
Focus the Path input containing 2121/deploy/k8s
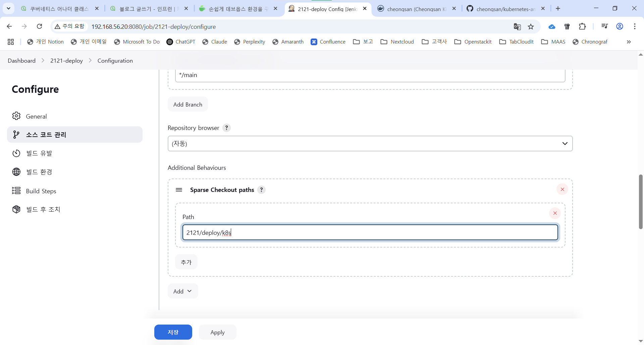[x=370, y=232]
